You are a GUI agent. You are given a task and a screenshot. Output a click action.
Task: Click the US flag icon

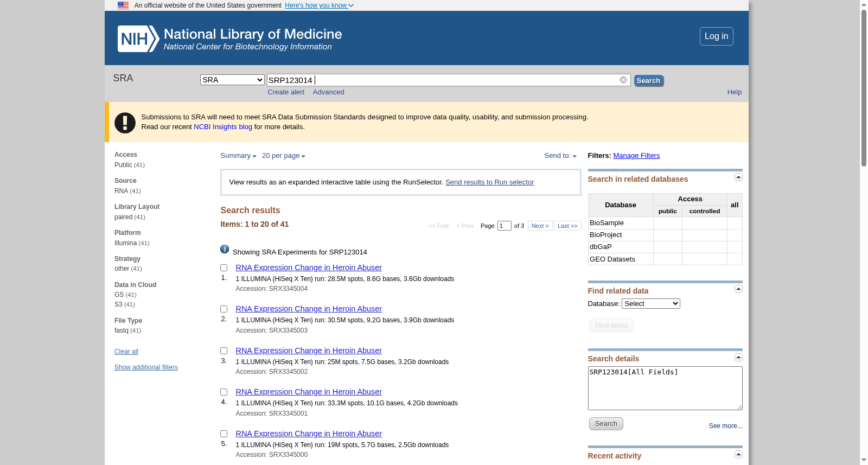(x=123, y=5)
